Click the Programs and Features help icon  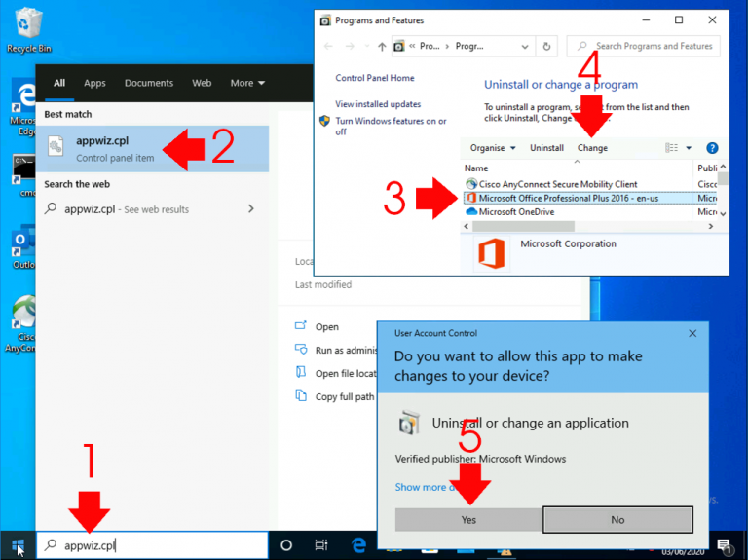(712, 148)
